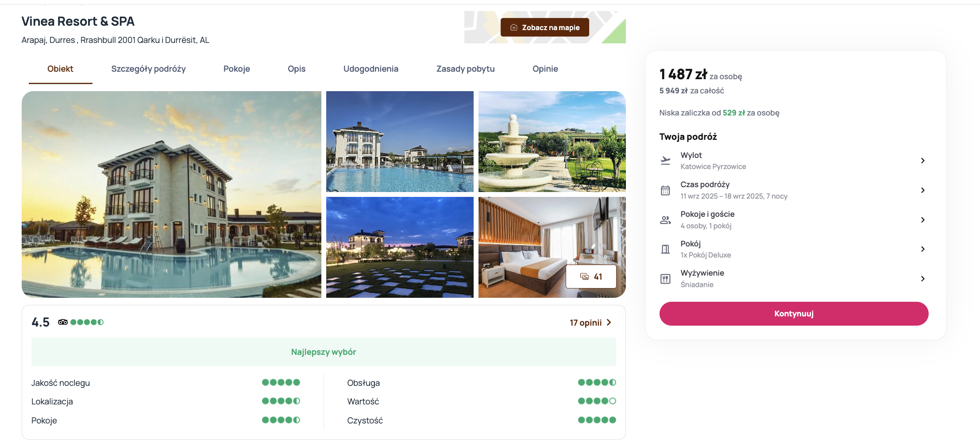Click the calendar icon beside Czas podróży
Viewport: 980px width, 446px height.
(x=665, y=190)
